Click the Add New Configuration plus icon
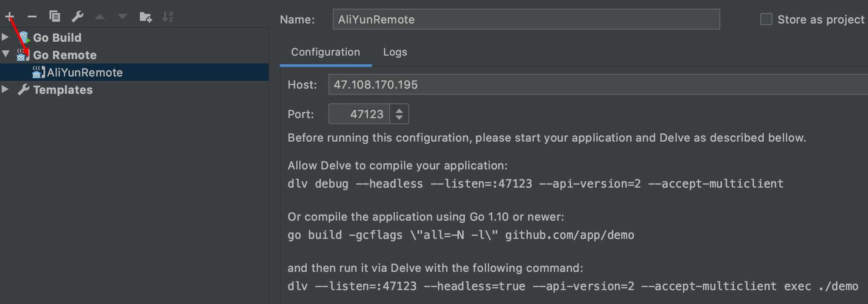Image resolution: width=868 pixels, height=304 pixels. point(10,17)
